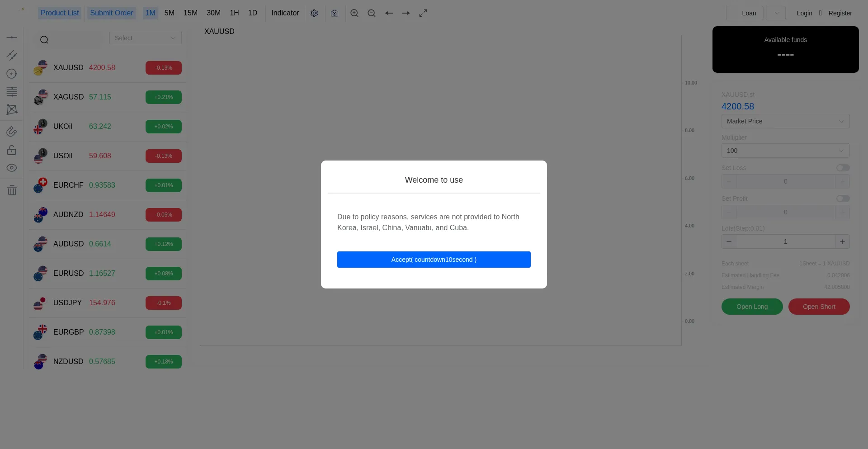Open the Product List tab
The image size is (868, 449).
[60, 13]
